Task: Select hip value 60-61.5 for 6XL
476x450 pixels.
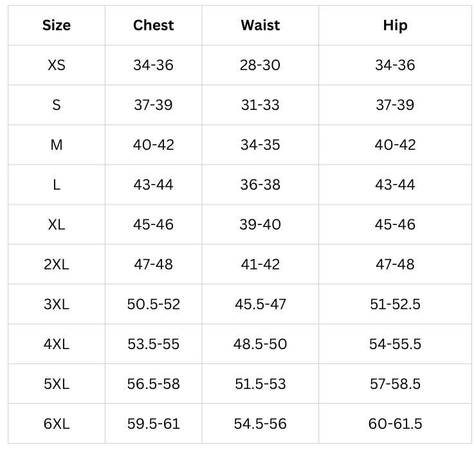Action: point(395,424)
